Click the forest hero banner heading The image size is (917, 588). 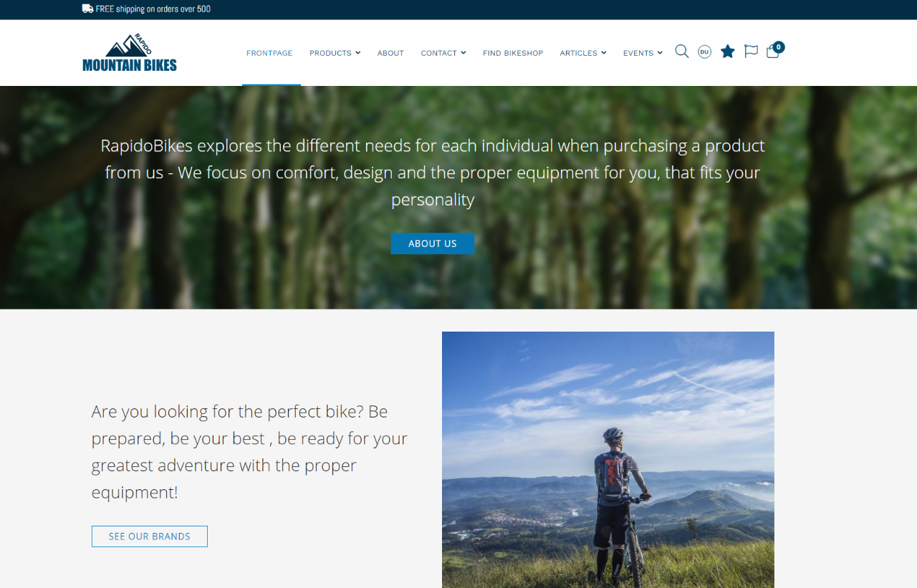(433, 173)
